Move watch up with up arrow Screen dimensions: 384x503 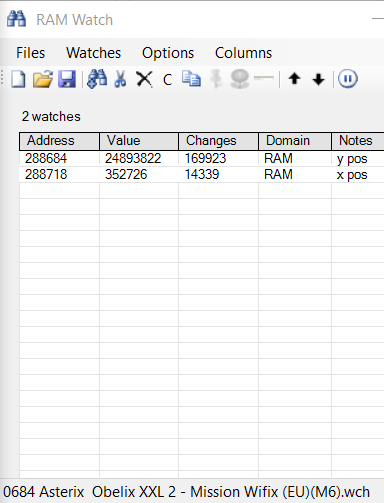click(294, 79)
